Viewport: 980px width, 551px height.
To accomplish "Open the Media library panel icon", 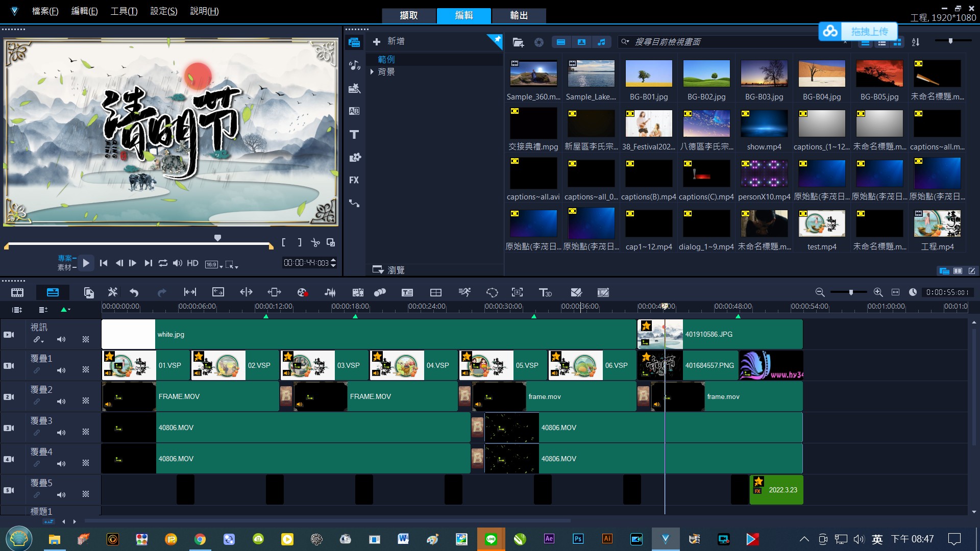I will coord(354,42).
